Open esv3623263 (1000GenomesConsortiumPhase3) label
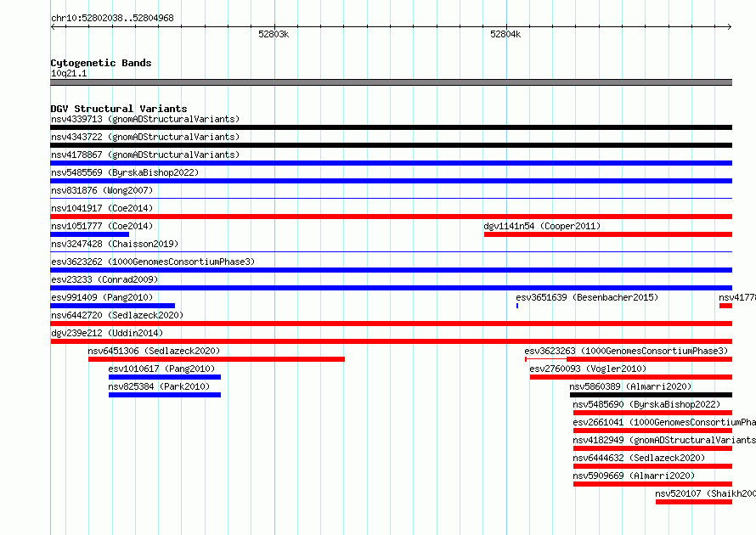Screen dimensions: 756x535 point(626,351)
